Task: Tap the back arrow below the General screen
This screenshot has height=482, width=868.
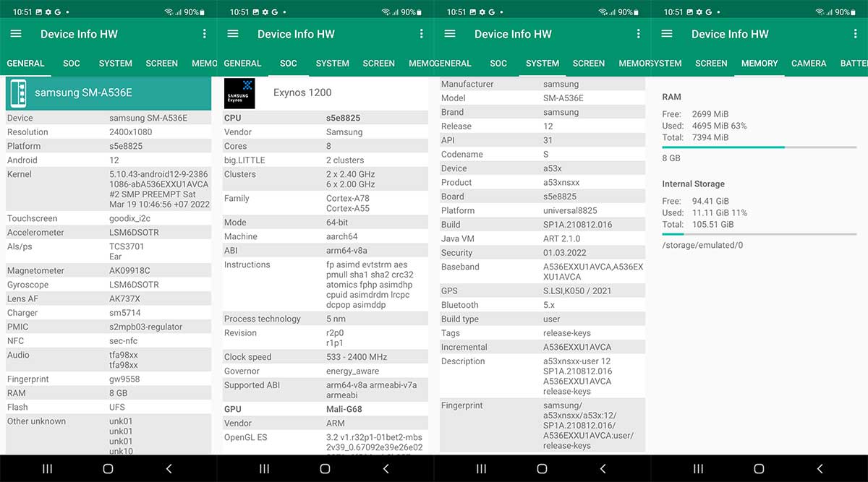Action: coord(169,469)
